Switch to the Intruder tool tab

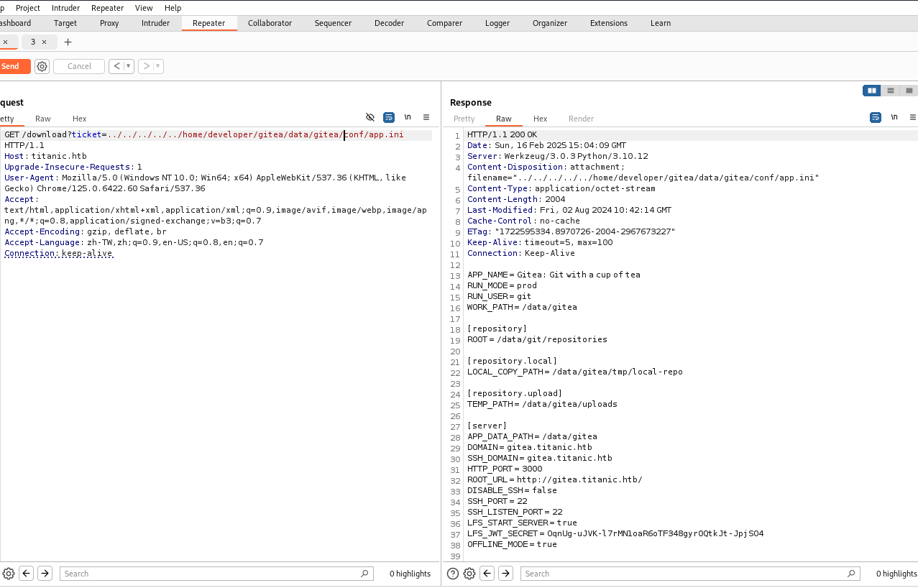click(155, 23)
